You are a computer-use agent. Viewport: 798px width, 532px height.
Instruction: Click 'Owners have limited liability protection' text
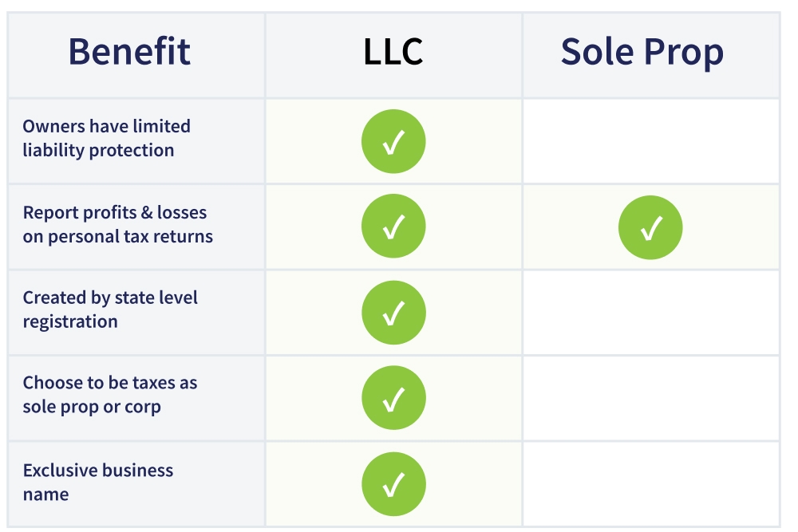coord(106,138)
